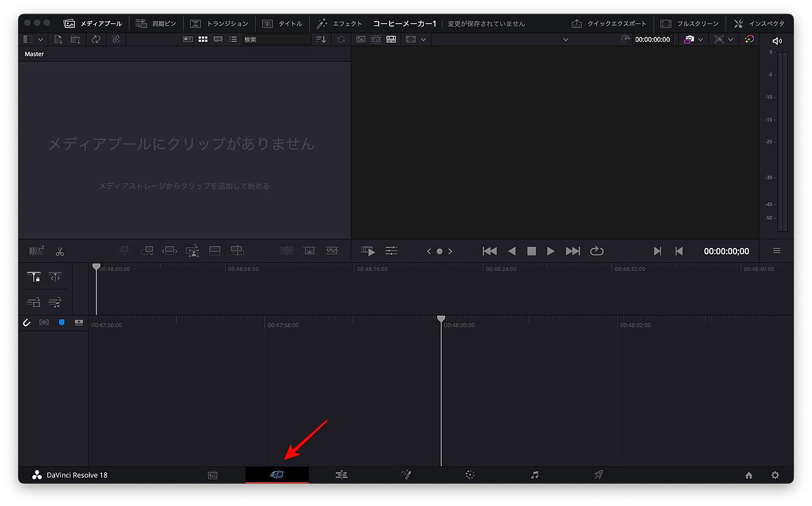Click the Free Playhead timeline icon
The width and height of the screenshot is (812, 506).
pyautogui.click(x=56, y=277)
